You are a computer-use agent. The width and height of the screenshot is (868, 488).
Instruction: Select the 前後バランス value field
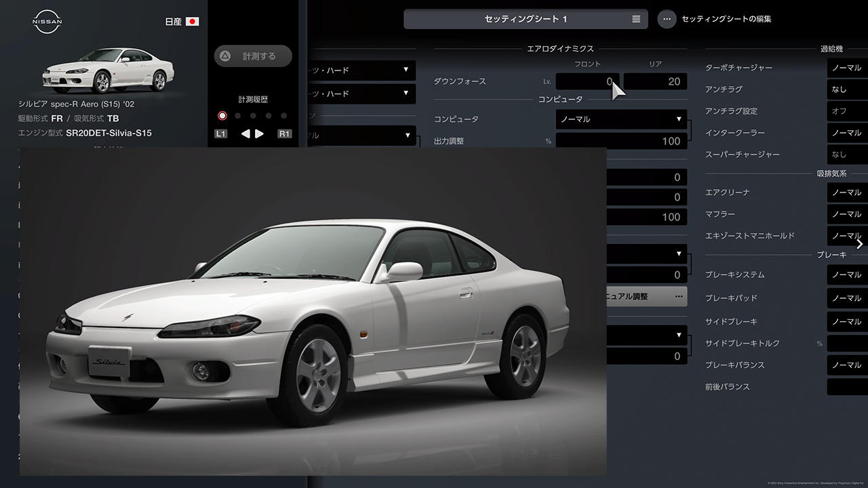pos(847,386)
